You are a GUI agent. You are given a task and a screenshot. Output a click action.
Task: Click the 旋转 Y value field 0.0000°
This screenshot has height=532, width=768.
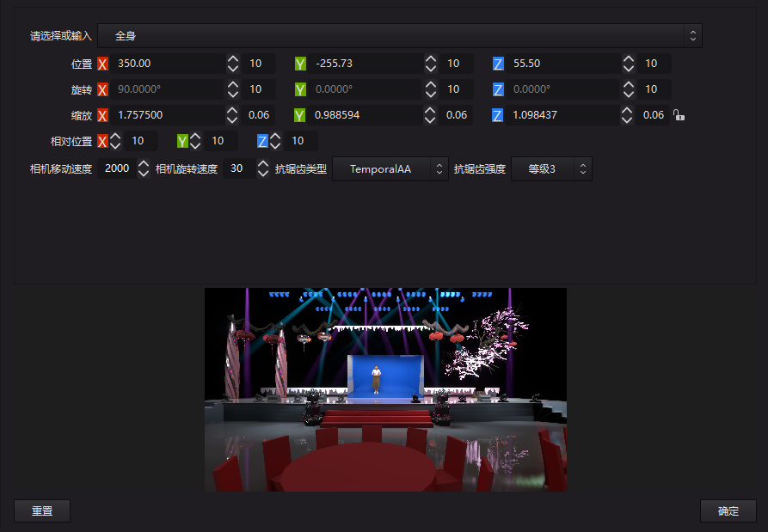[366, 89]
